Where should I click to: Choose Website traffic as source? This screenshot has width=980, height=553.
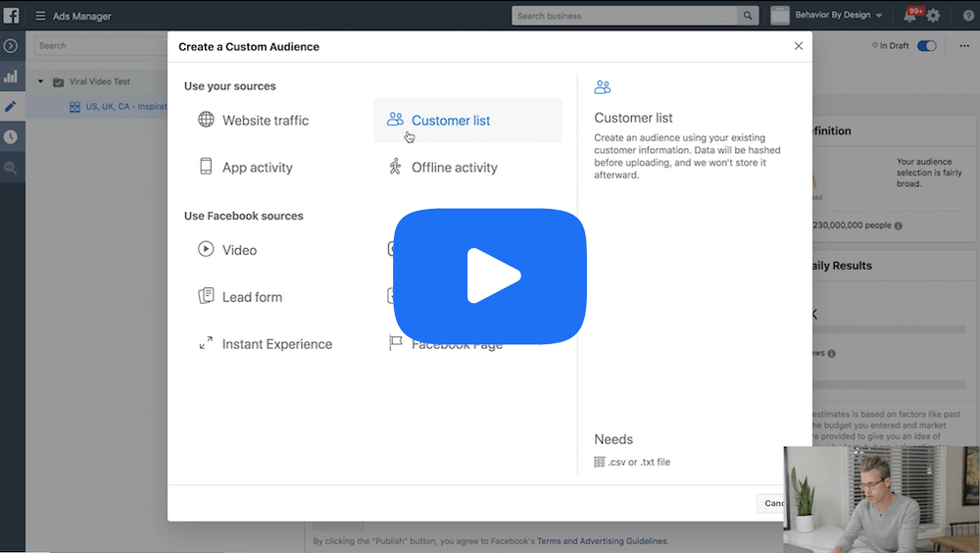(265, 121)
